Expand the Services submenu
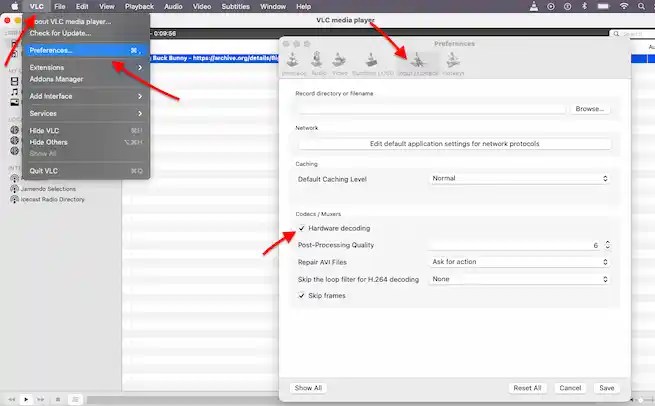Screen dimensions: 655x406 click(x=86, y=113)
